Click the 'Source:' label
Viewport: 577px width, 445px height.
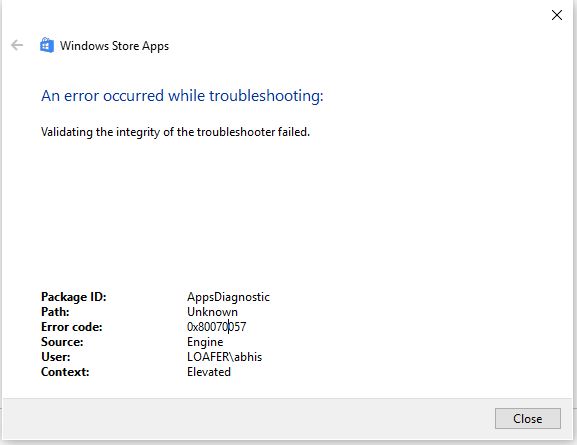tap(62, 342)
